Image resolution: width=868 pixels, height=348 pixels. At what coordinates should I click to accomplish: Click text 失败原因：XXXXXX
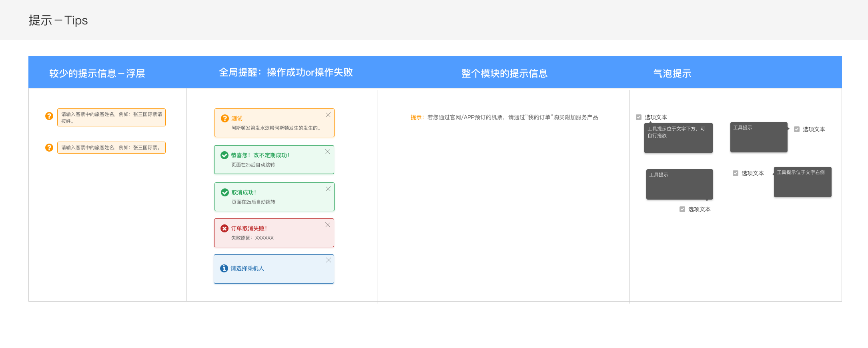[x=253, y=238]
